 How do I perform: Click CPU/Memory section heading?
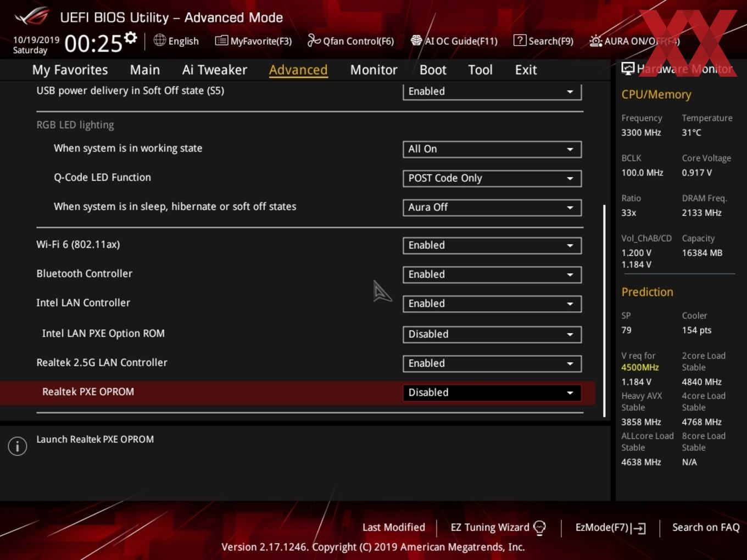click(656, 94)
